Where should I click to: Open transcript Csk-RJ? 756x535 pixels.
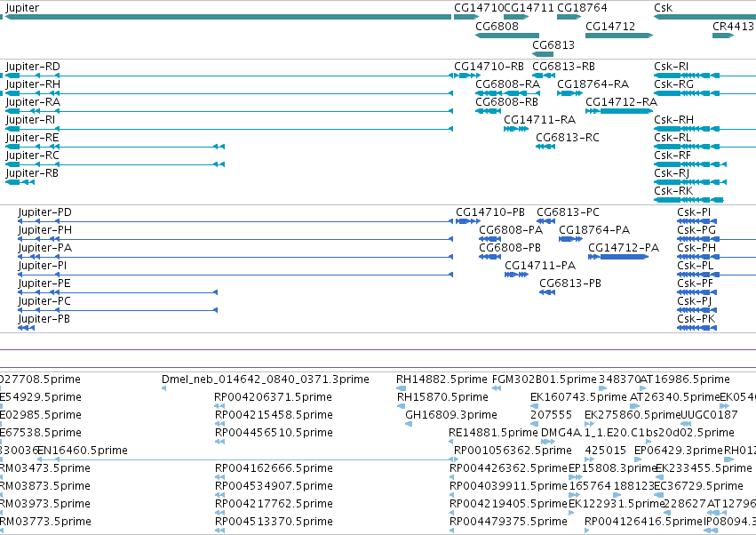672,172
